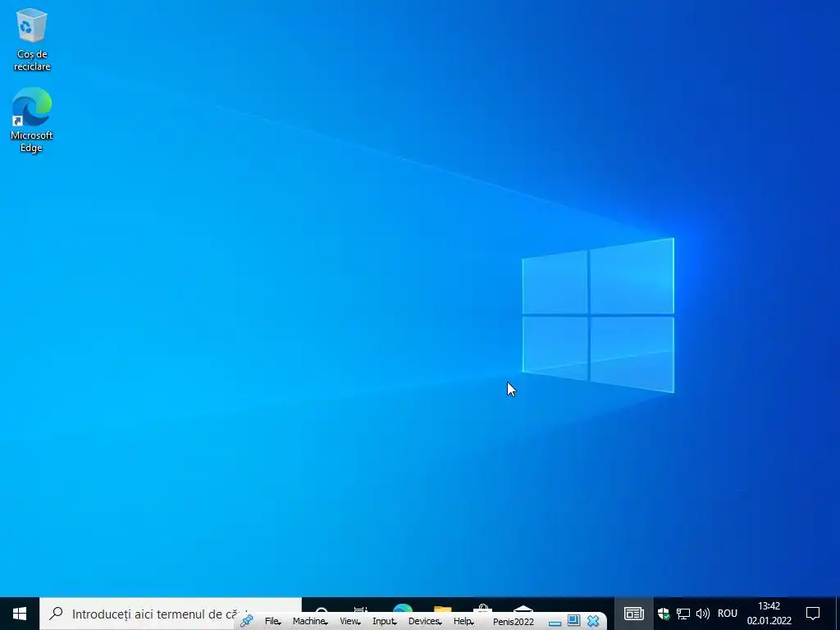Open the Machine menu in mini toolbar
Screen dimensions: 840x630
click(x=309, y=622)
